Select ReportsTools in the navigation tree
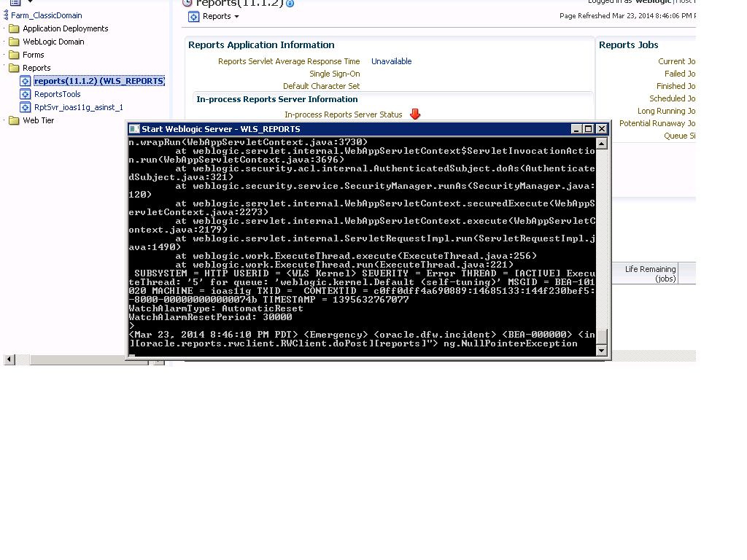 57,94
